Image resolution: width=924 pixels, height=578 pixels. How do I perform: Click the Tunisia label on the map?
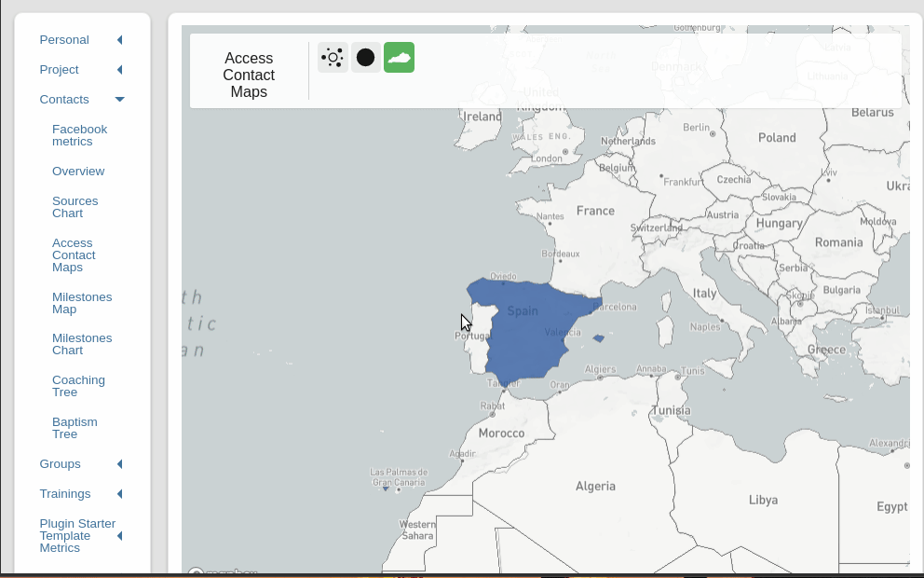[x=671, y=410]
